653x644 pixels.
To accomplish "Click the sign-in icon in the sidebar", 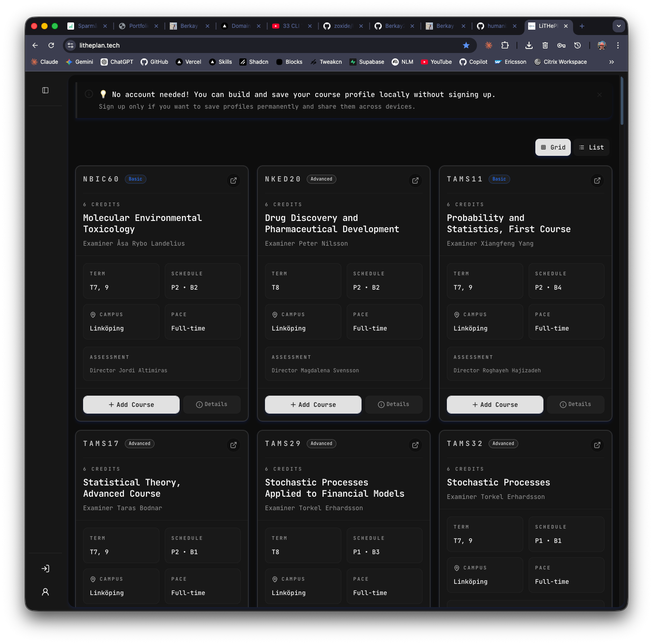I will 45,568.
